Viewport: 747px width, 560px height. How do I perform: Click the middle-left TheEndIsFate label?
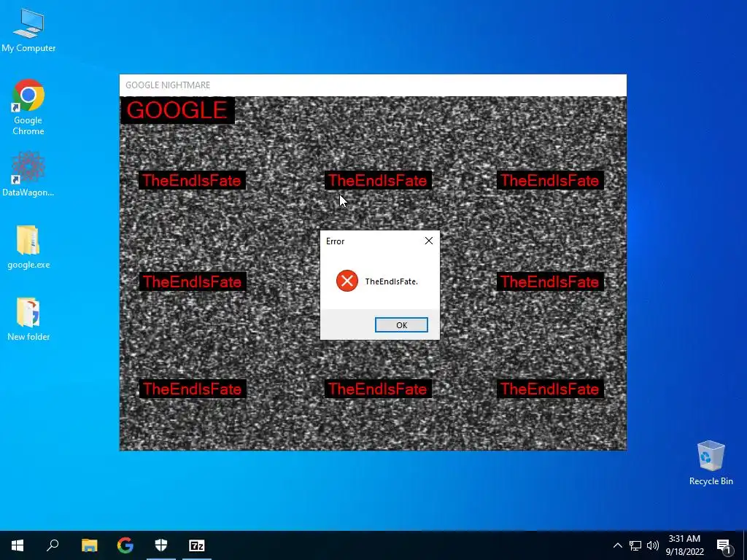193,281
